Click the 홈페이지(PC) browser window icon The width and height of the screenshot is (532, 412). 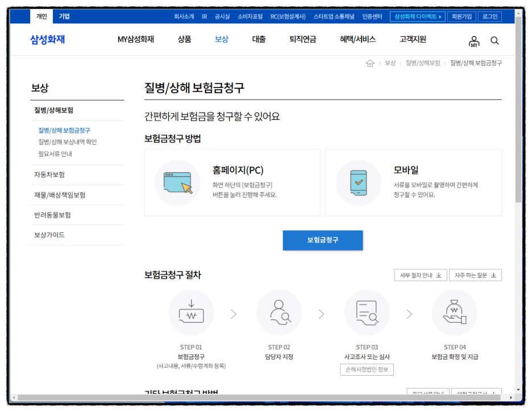pos(178,183)
